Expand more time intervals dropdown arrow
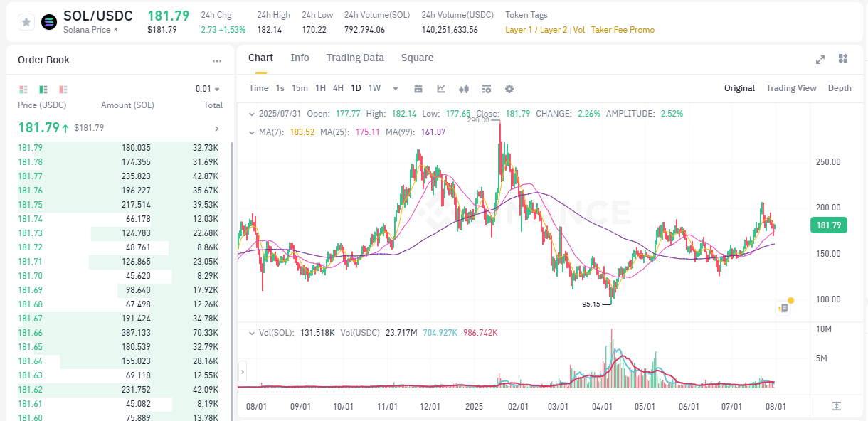 396,89
